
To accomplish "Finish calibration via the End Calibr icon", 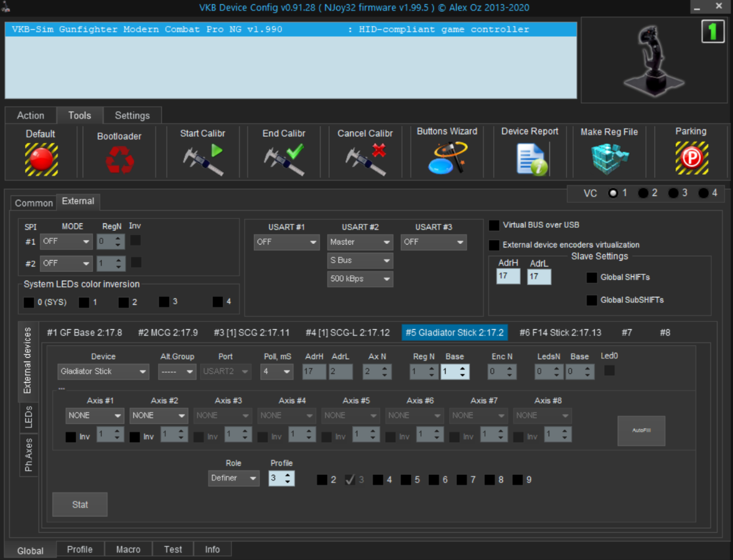I will pos(284,159).
